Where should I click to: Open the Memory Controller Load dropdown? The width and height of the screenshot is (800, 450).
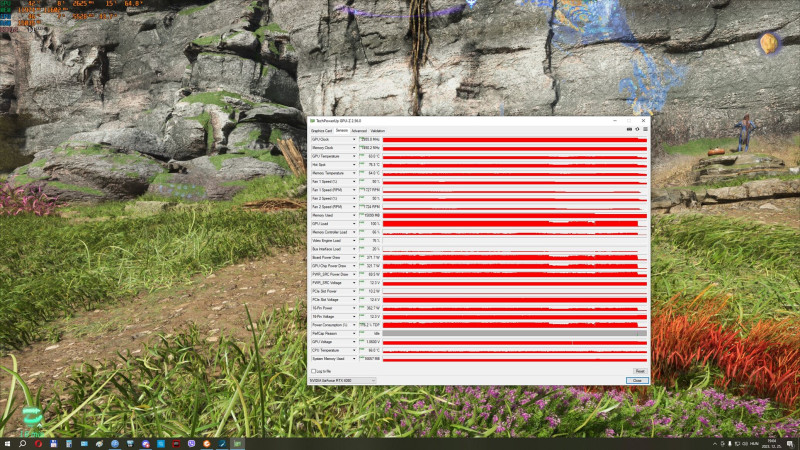point(354,233)
